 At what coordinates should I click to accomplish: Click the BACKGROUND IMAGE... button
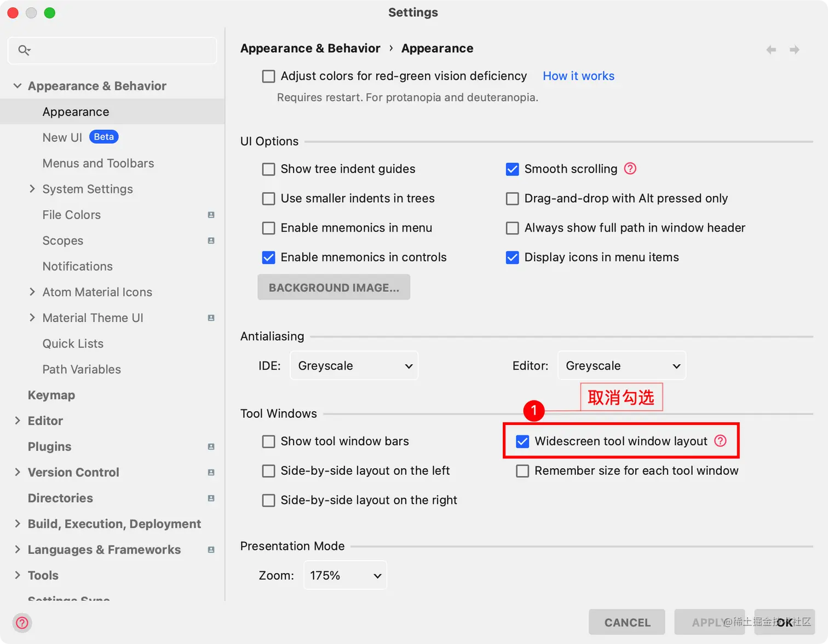[x=334, y=287]
